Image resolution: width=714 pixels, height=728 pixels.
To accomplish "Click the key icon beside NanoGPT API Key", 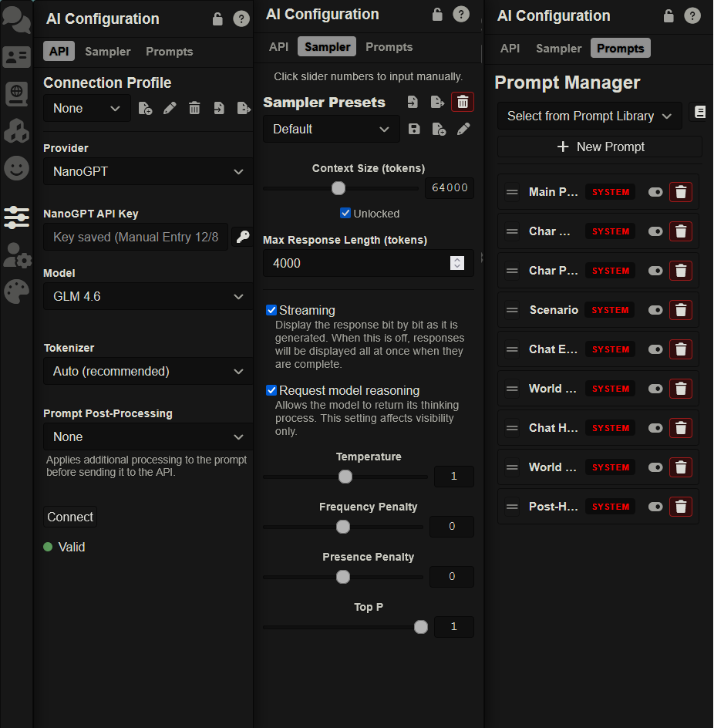I will pos(243,237).
